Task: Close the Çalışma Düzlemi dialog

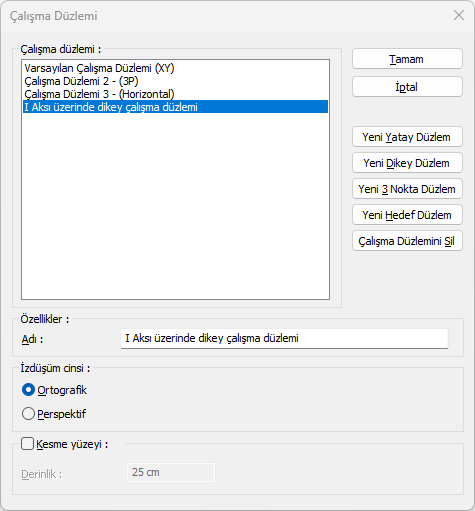Action: pos(459,15)
